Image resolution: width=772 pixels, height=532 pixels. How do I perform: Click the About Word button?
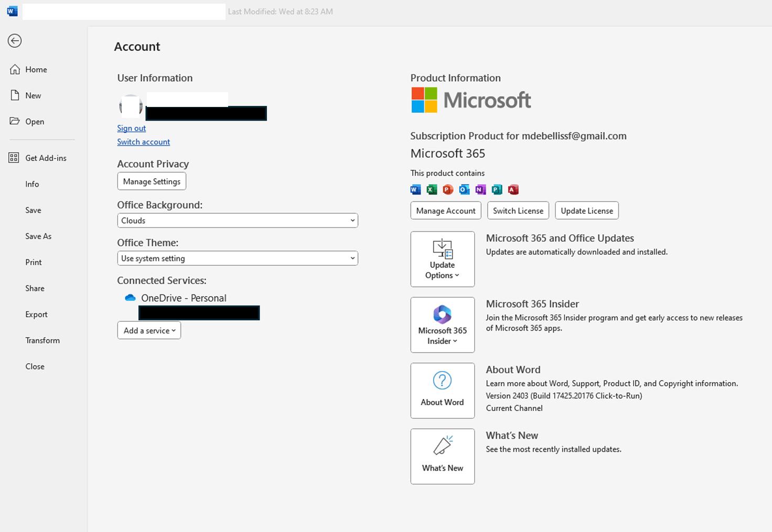click(443, 390)
